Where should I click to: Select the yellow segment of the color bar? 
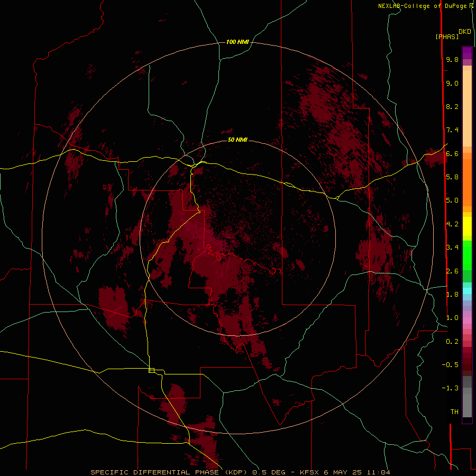pyautogui.click(x=467, y=226)
